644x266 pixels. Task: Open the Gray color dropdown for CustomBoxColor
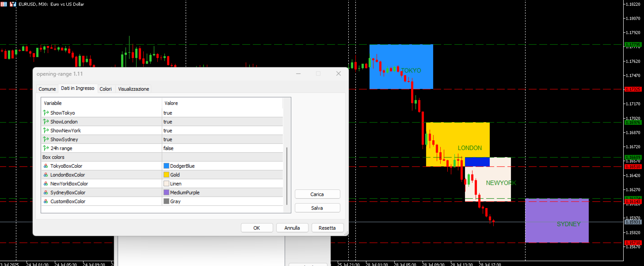222,201
